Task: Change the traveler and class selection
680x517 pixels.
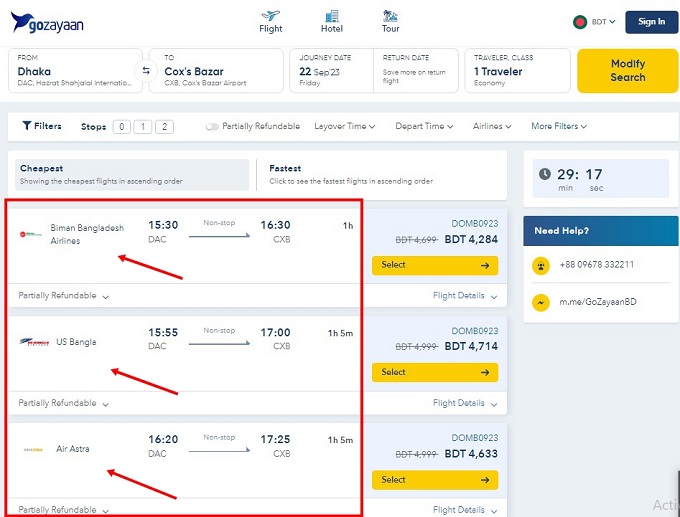Action: pos(517,70)
